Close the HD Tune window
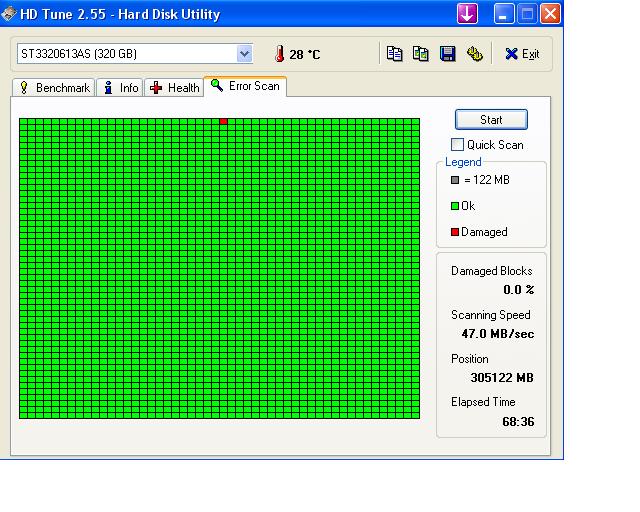This screenshot has height=512, width=640. click(x=550, y=14)
